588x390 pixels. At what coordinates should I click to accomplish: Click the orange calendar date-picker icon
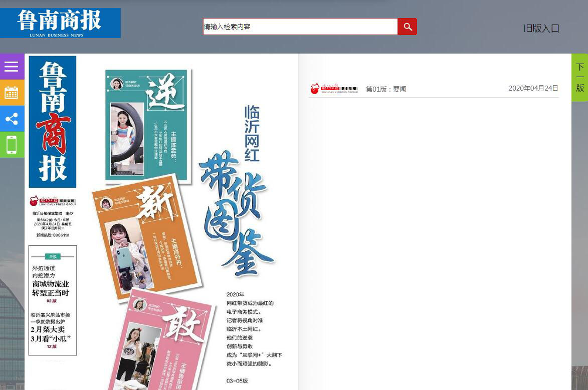[12, 93]
